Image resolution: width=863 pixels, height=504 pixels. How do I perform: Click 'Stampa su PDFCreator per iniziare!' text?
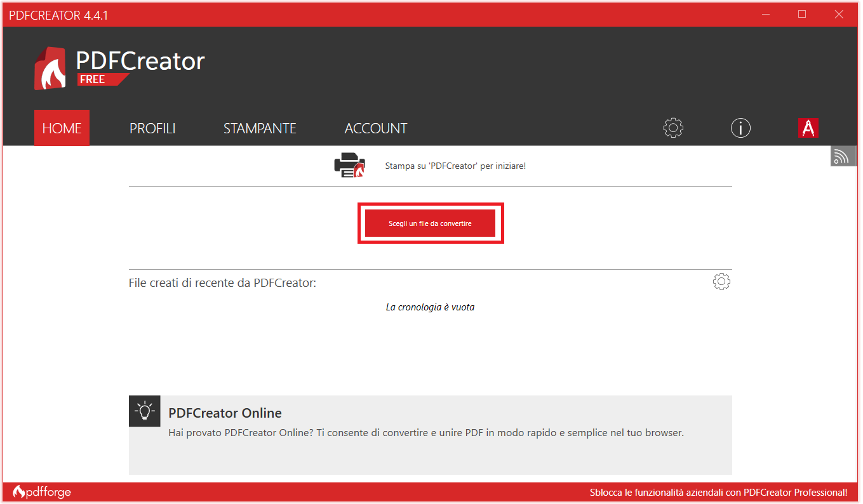coord(456,166)
